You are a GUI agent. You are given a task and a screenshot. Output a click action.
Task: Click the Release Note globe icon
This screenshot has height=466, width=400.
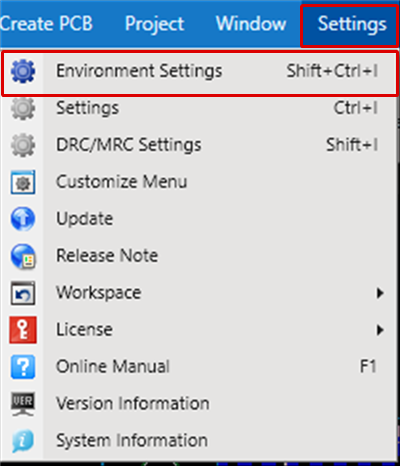pyautogui.click(x=23, y=256)
